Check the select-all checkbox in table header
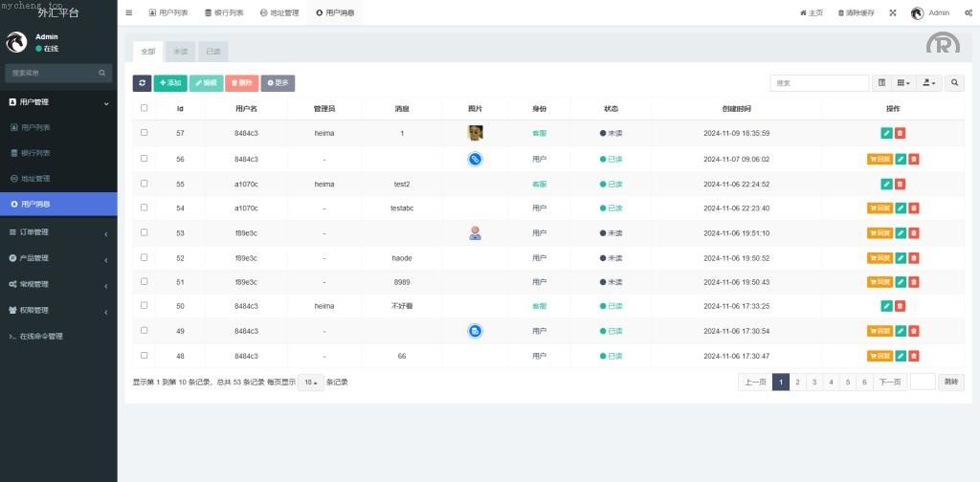The height and width of the screenshot is (482, 980). pyautogui.click(x=145, y=108)
